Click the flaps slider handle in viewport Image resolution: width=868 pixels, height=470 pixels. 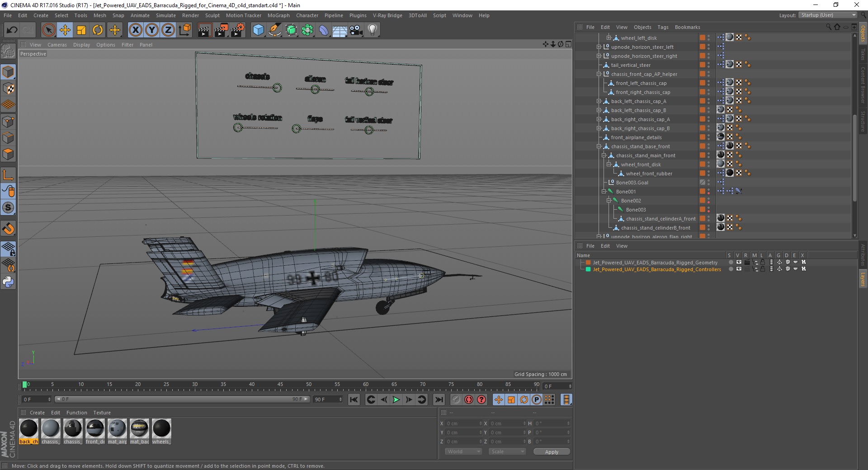tap(297, 129)
